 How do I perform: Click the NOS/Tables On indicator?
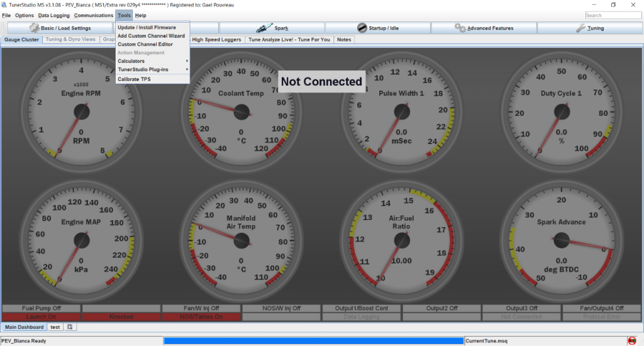201,317
